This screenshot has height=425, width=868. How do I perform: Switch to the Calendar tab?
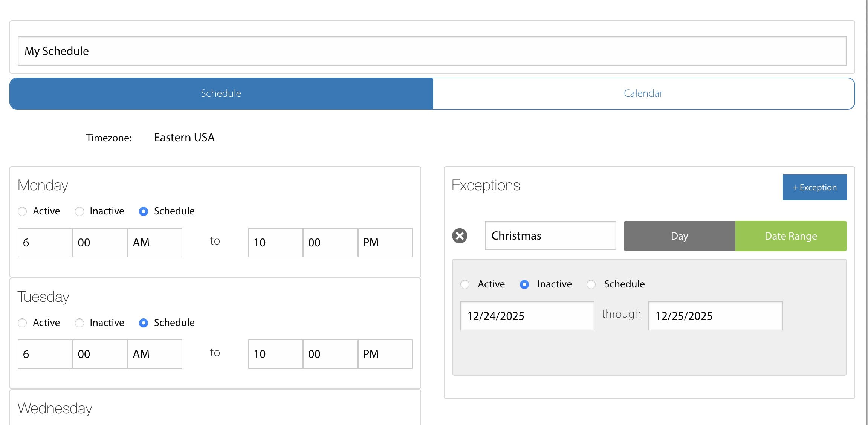(643, 93)
